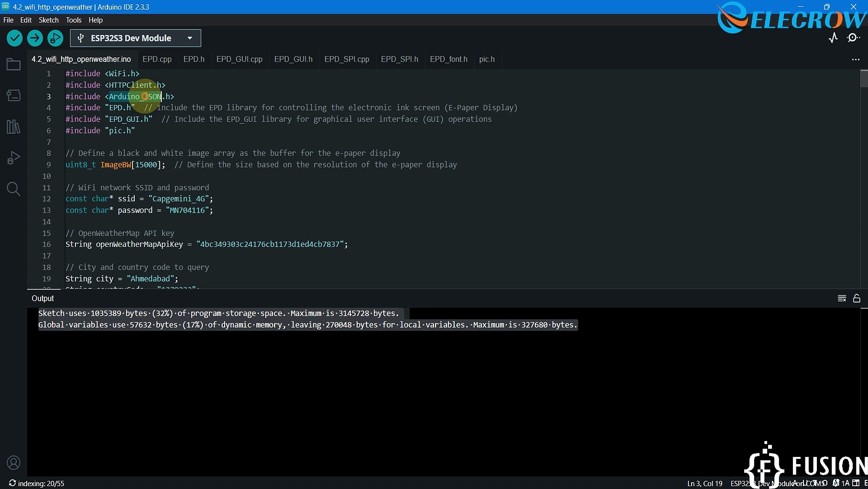868x489 pixels.
Task: Click on the ssid "Capgemini_4G" string
Action: (179, 199)
